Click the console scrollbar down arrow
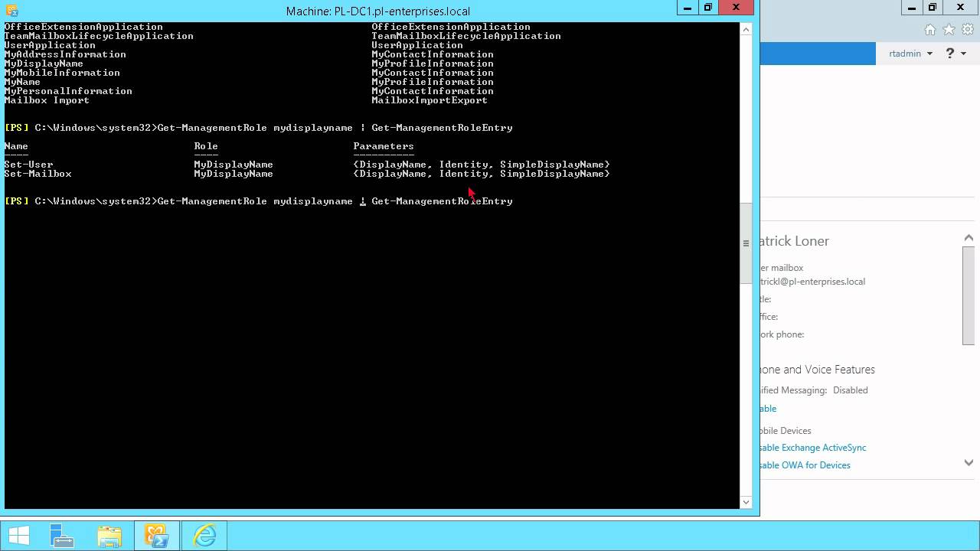This screenshot has width=980, height=551. click(746, 502)
